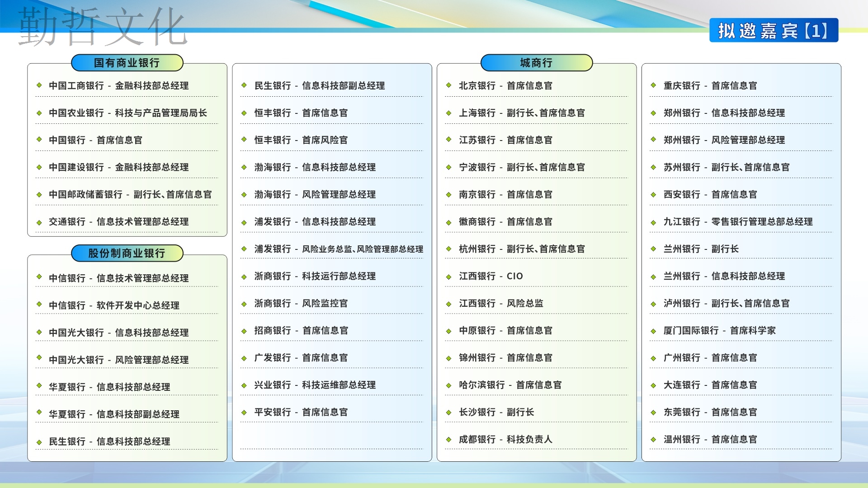This screenshot has width=868, height=488.
Task: Click the 股份制商业银行 section header
Action: pyautogui.click(x=127, y=253)
